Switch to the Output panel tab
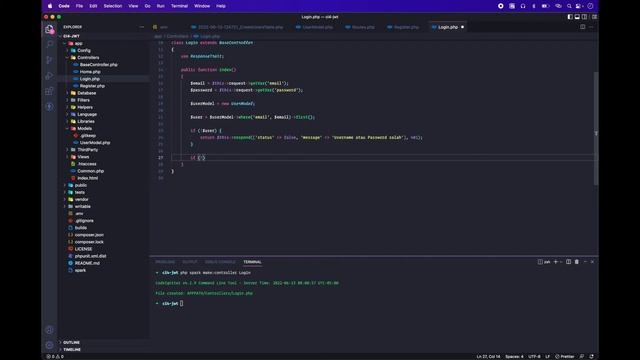 (x=189, y=262)
